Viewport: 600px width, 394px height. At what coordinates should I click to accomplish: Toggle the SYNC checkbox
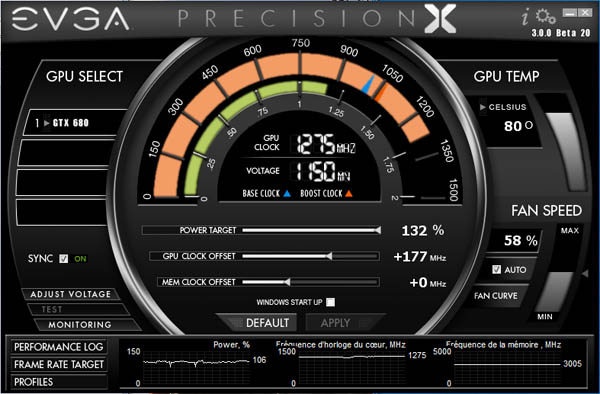pos(64,259)
